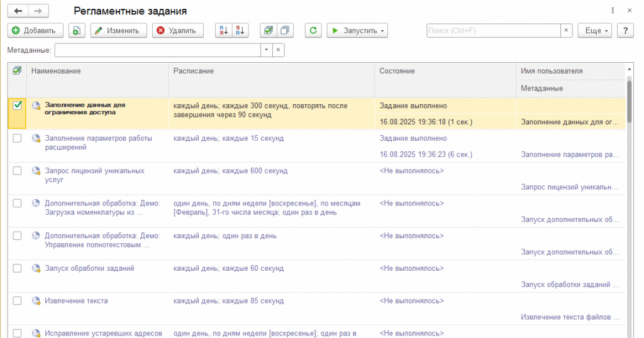Open the Еще dropdown menu
This screenshot has width=644, height=338.
(x=595, y=31)
